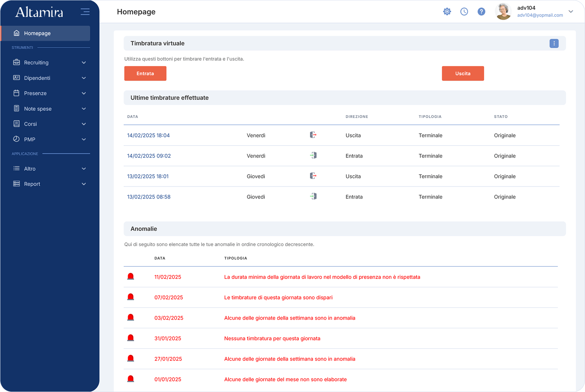Open settings gear icon in header
Screen dimensions: 585x392
[x=447, y=12]
